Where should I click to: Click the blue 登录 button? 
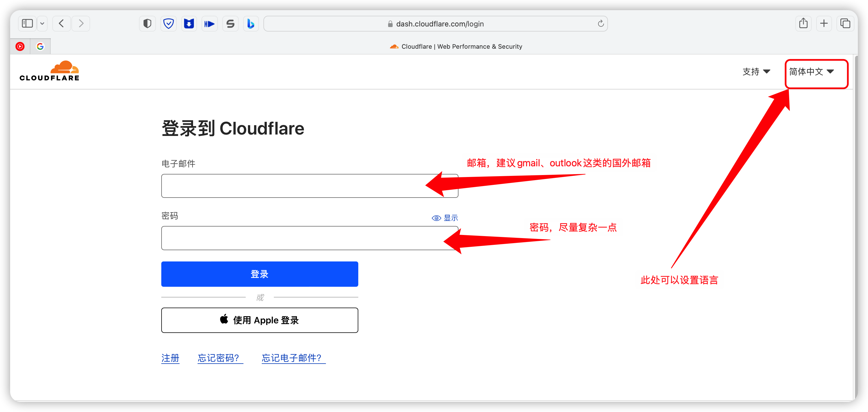coord(259,274)
